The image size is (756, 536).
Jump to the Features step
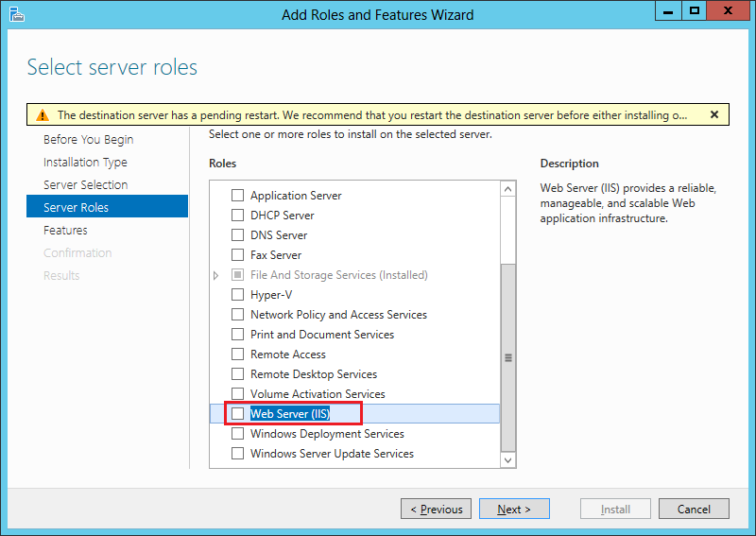tap(65, 230)
